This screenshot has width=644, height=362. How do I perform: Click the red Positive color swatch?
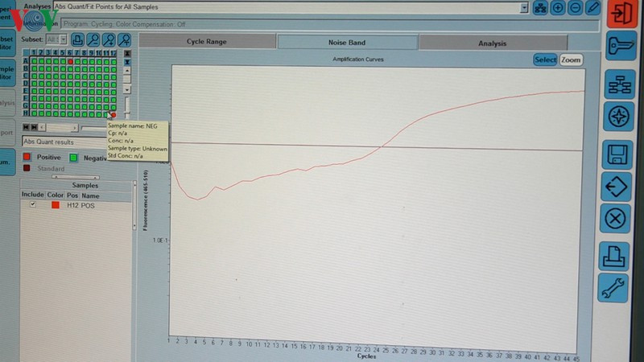pos(27,157)
